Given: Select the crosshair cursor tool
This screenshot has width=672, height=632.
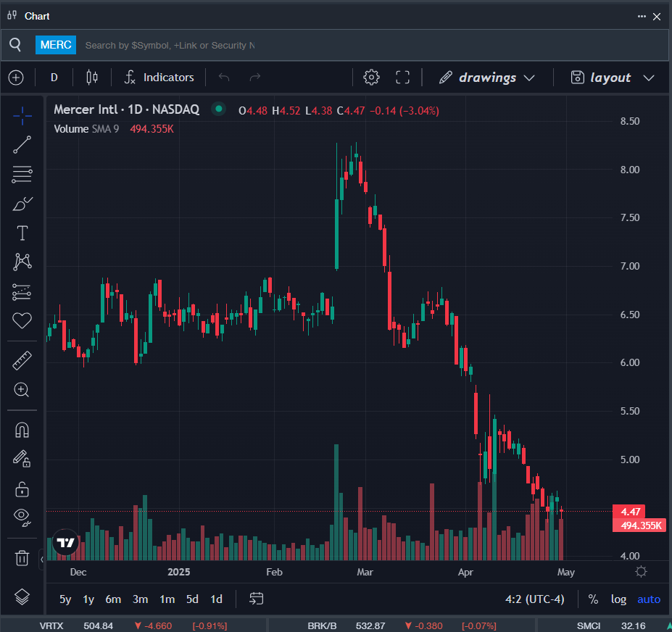Looking at the screenshot, I should click(x=22, y=116).
